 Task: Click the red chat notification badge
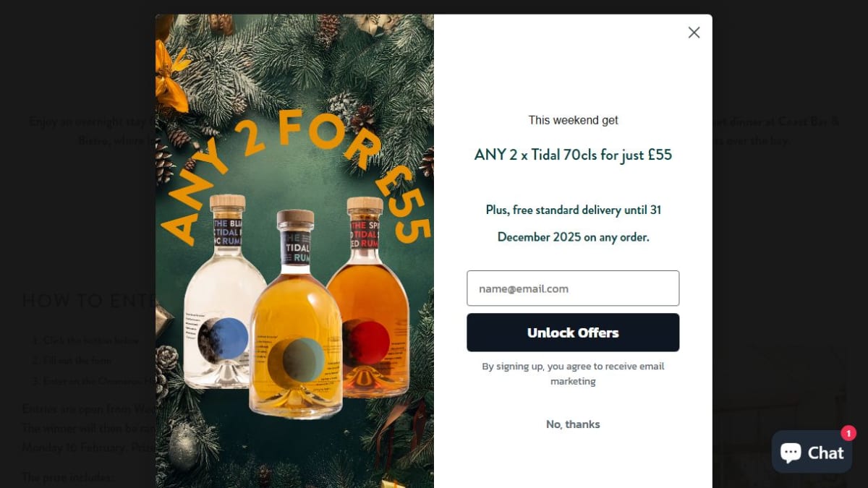[x=848, y=433]
